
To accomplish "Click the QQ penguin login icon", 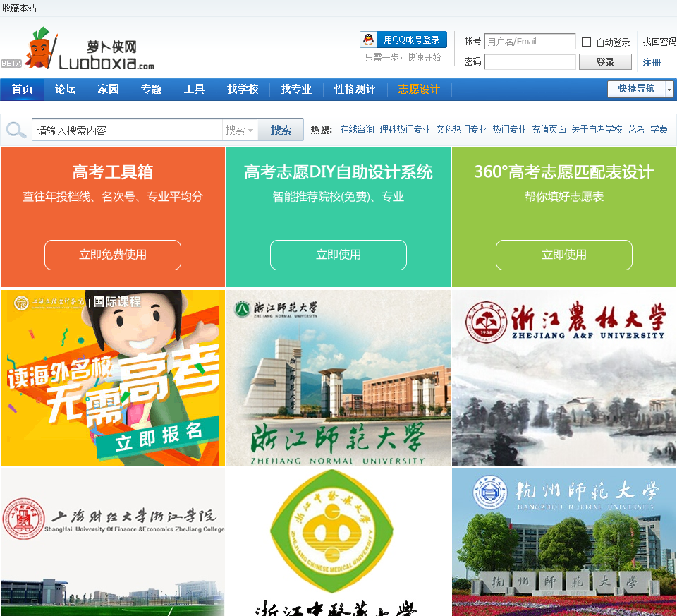I will pyautogui.click(x=368, y=40).
